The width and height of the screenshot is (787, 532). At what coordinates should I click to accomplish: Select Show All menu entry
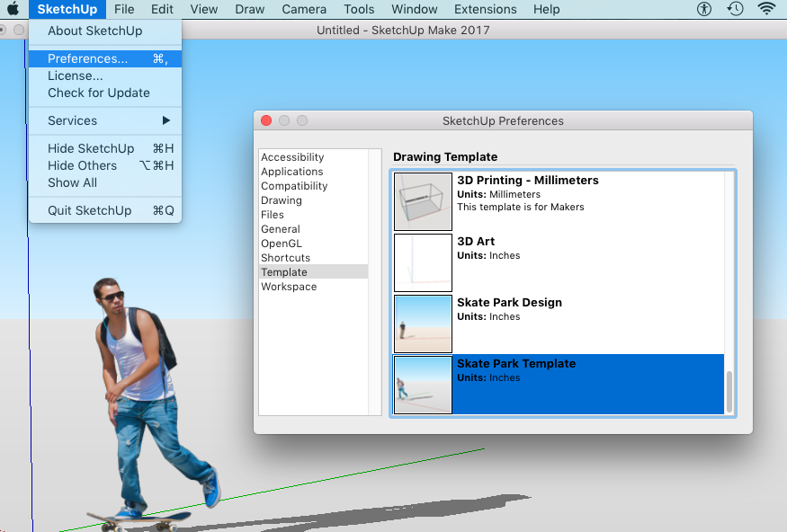coord(105,182)
